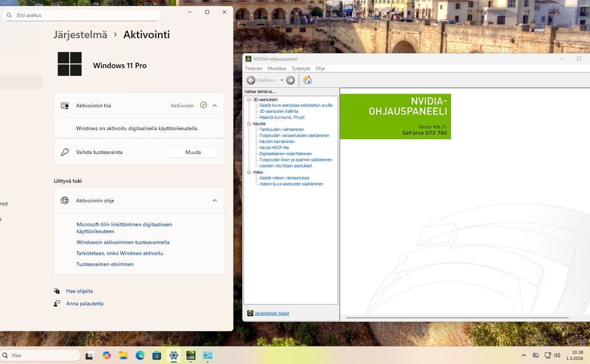Screen dimensions: 590x364
Task: Open the Työpöytä menu
Action: coord(301,68)
